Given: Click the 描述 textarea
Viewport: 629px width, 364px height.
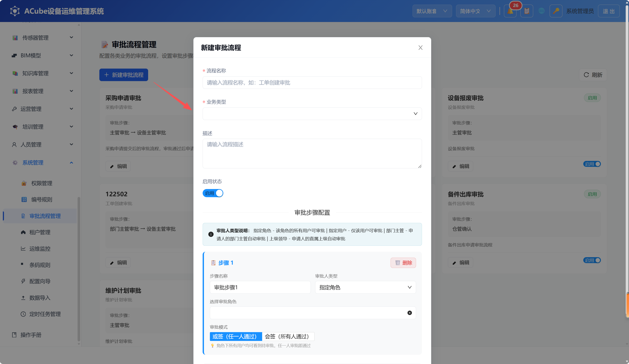Looking at the screenshot, I should 312,154.
